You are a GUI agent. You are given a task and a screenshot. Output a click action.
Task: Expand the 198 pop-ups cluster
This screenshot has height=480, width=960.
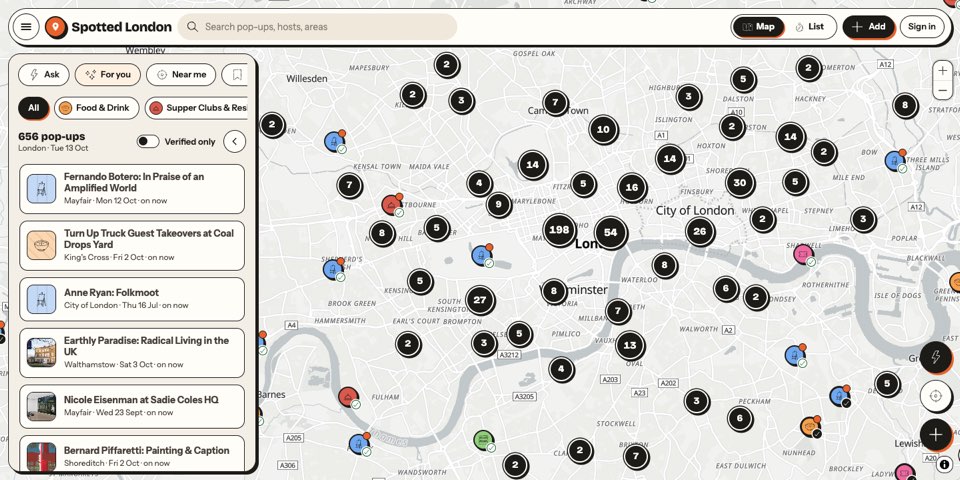click(559, 230)
